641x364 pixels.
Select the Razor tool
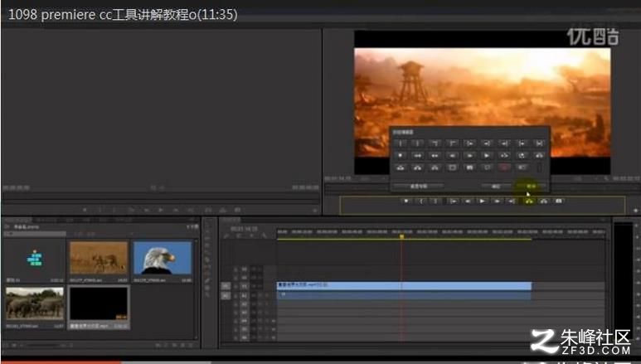(x=207, y=259)
